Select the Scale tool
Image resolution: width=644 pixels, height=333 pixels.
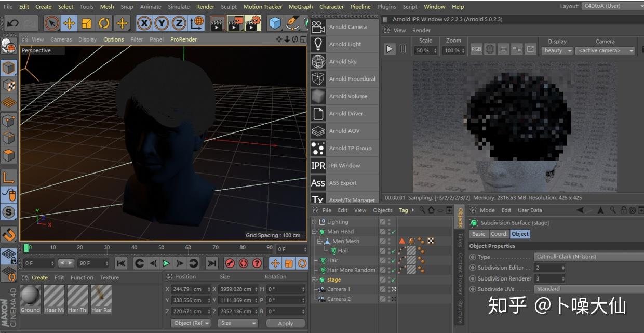tap(86, 23)
